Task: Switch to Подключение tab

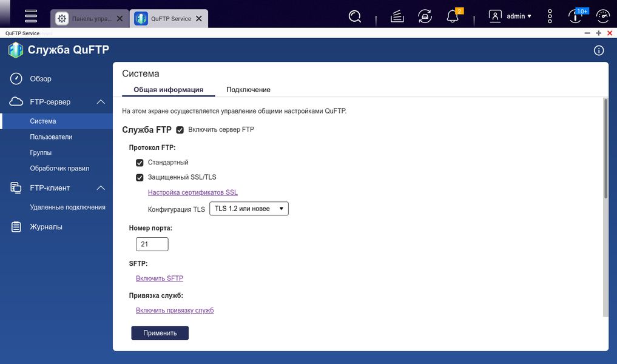Action: click(x=248, y=90)
